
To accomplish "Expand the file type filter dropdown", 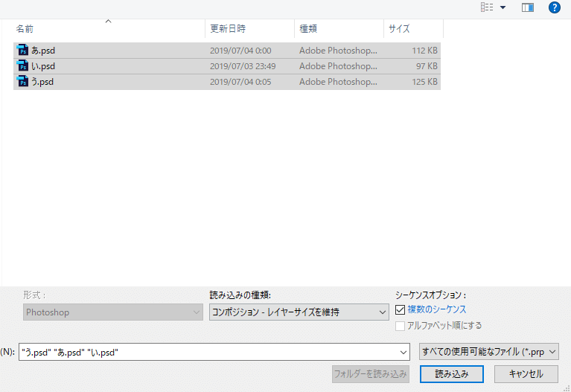I will 488,351.
